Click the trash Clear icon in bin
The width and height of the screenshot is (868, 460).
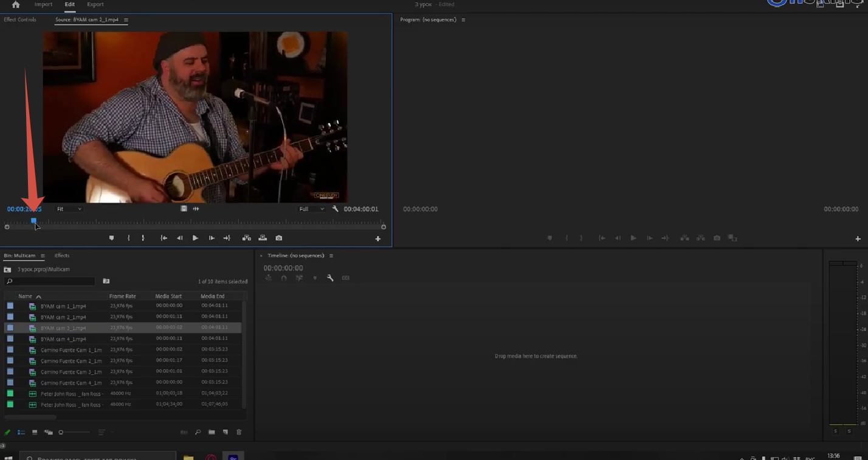click(239, 432)
